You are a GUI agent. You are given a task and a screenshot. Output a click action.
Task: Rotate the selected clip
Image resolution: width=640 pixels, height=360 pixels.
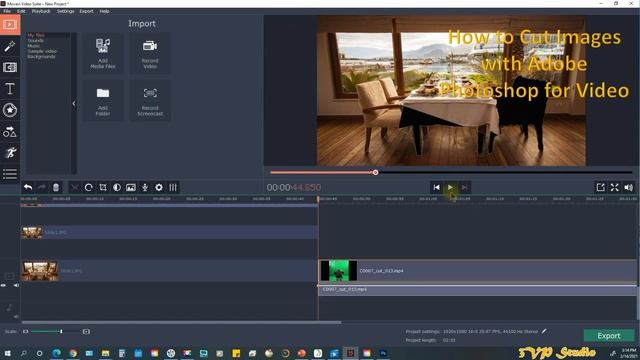[89, 187]
